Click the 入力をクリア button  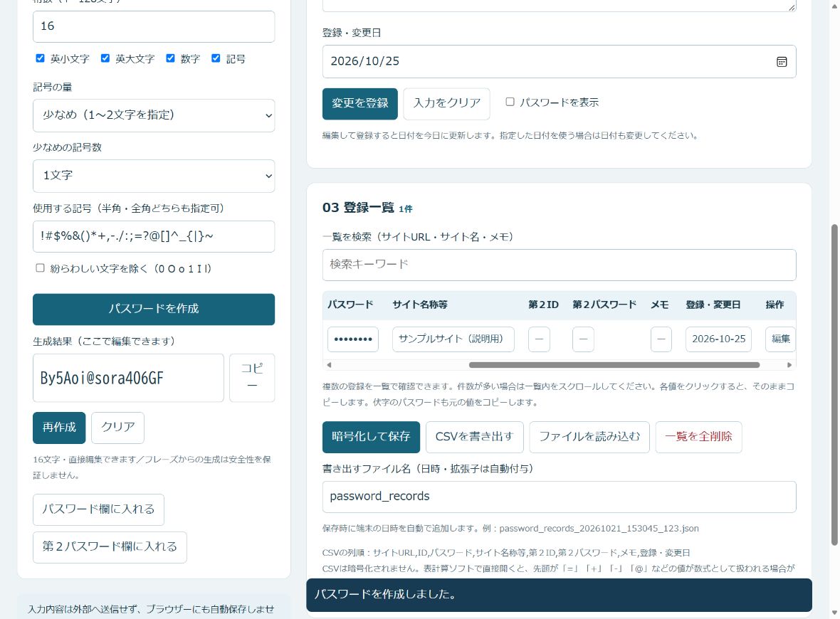(447, 103)
